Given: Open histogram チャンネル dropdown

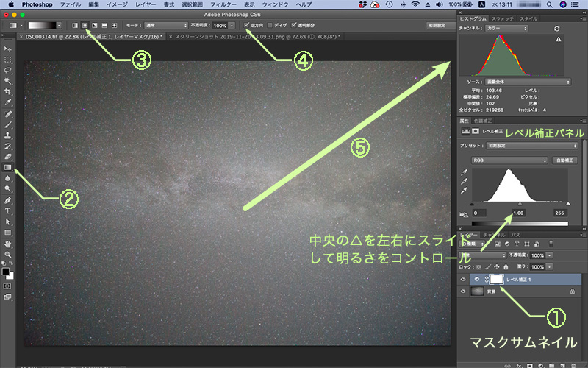Looking at the screenshot, I should (x=506, y=29).
